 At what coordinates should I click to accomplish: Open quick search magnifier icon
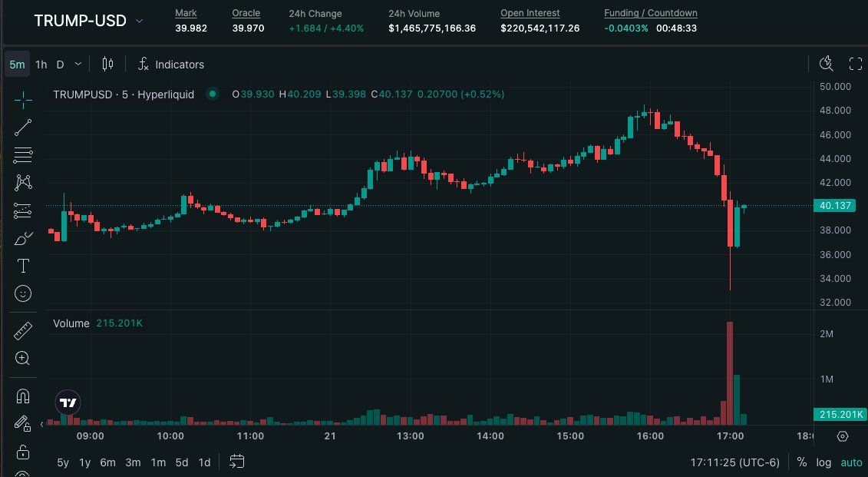point(826,64)
